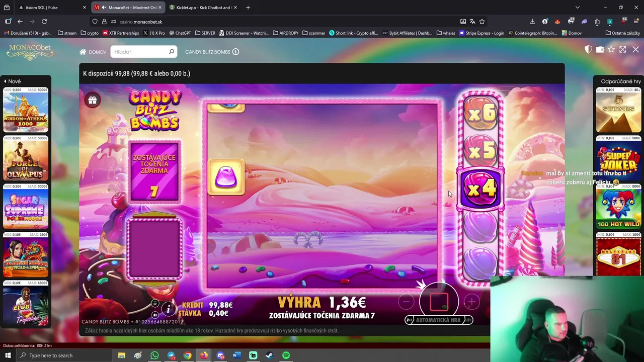The image size is (644, 362).
Task: Mute the game sound speaker icon
Action: point(155,315)
